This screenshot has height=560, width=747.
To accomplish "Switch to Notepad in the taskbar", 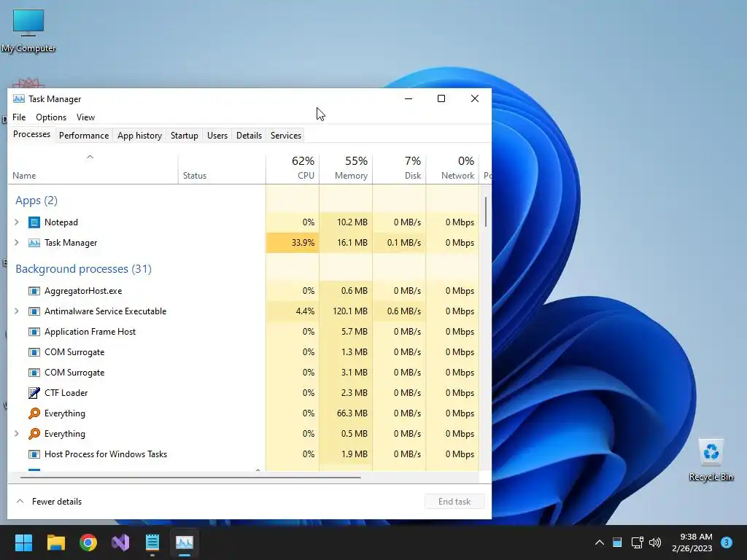I will pos(152,542).
